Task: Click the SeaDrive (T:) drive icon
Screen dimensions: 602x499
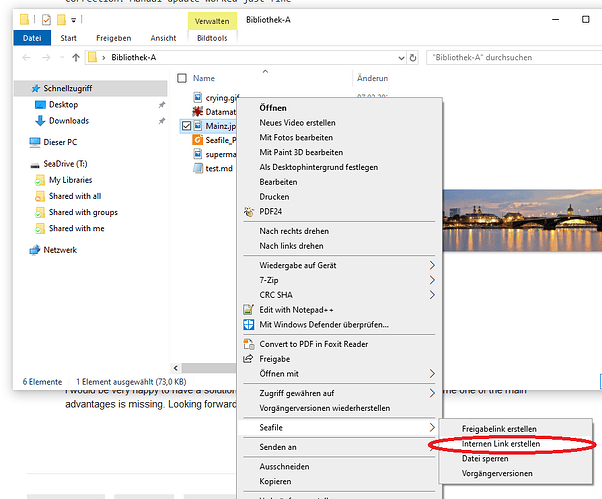Action: (35, 164)
